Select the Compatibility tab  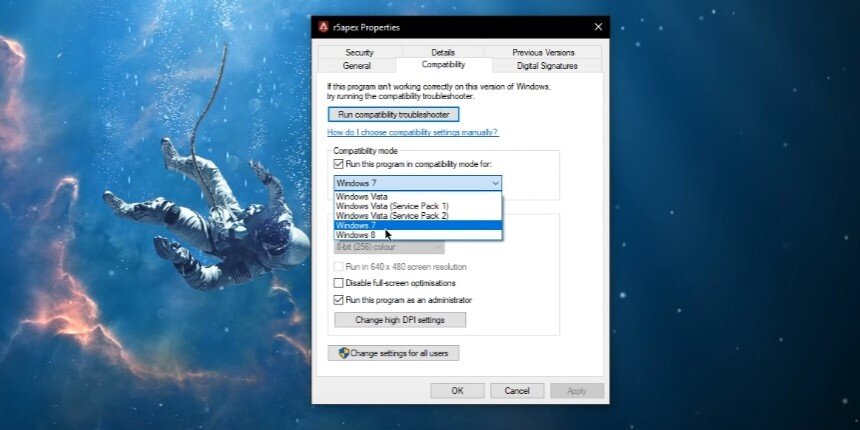443,65
